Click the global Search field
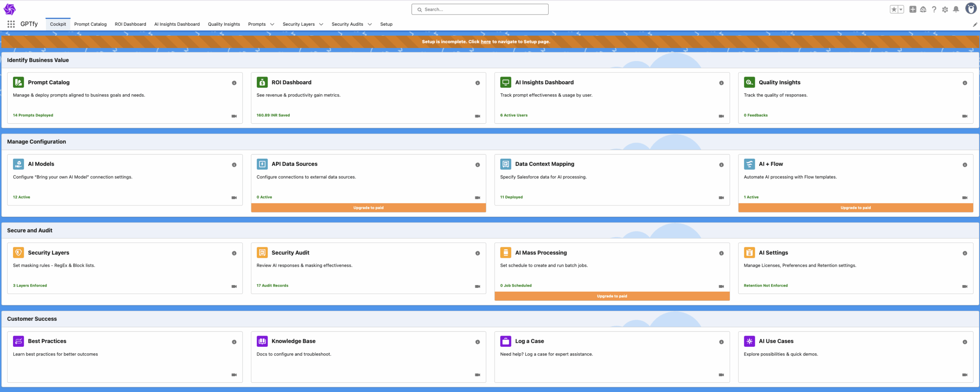980x392 pixels. pyautogui.click(x=480, y=9)
